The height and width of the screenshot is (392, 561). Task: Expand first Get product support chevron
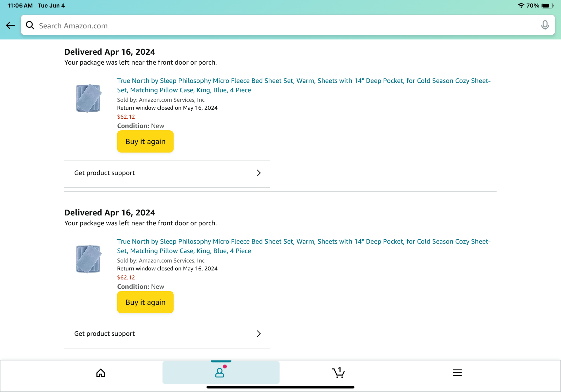(259, 173)
